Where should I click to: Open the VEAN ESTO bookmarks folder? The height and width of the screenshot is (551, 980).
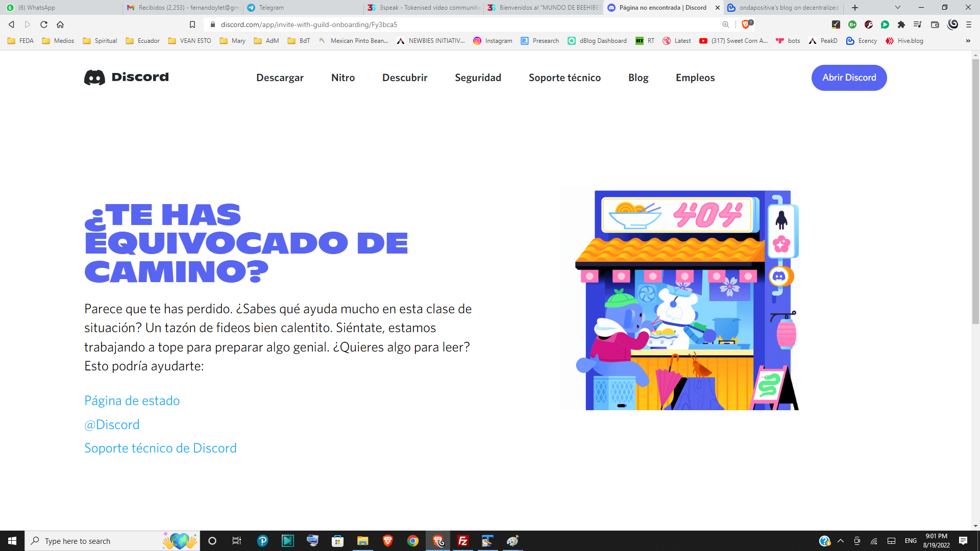pyautogui.click(x=189, y=41)
